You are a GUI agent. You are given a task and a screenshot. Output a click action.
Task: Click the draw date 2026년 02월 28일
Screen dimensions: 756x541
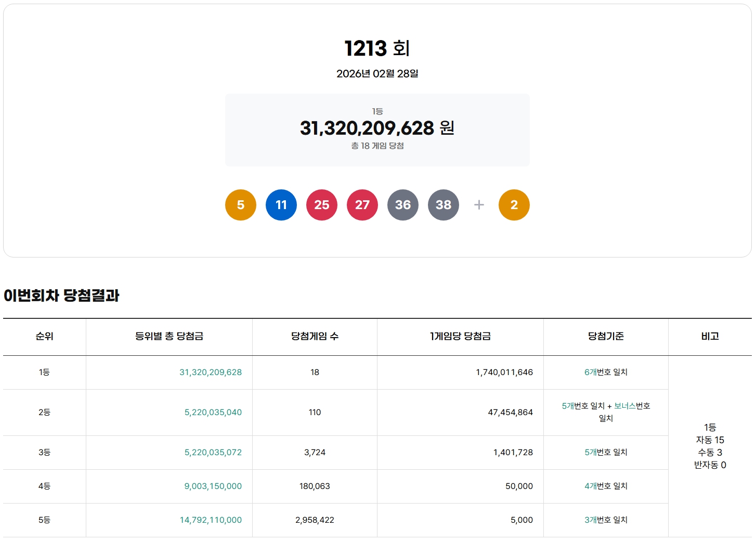click(377, 73)
